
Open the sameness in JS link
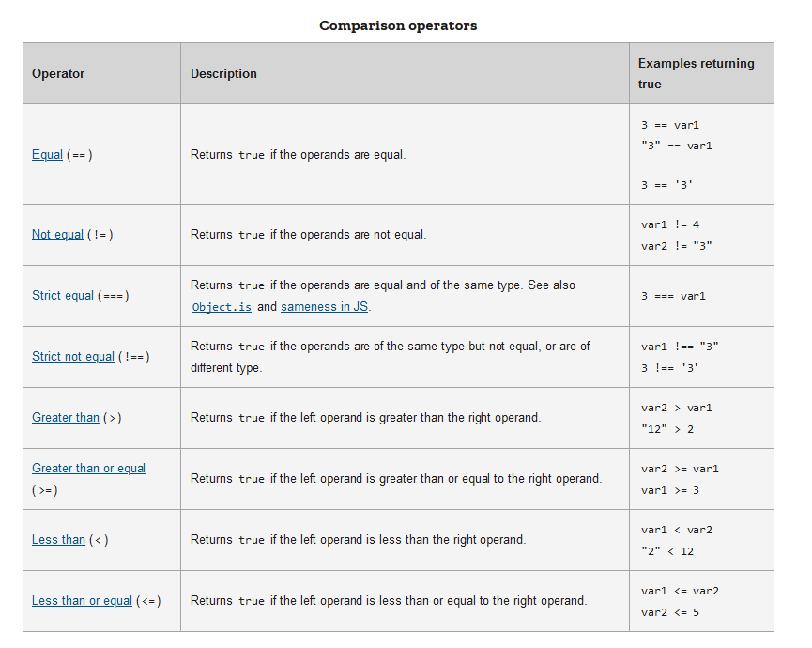tap(325, 307)
